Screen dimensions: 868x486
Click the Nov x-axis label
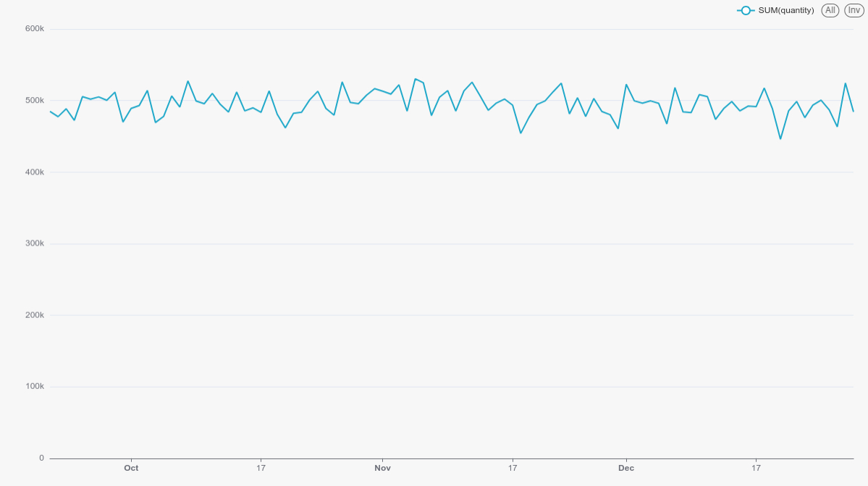[382, 468]
